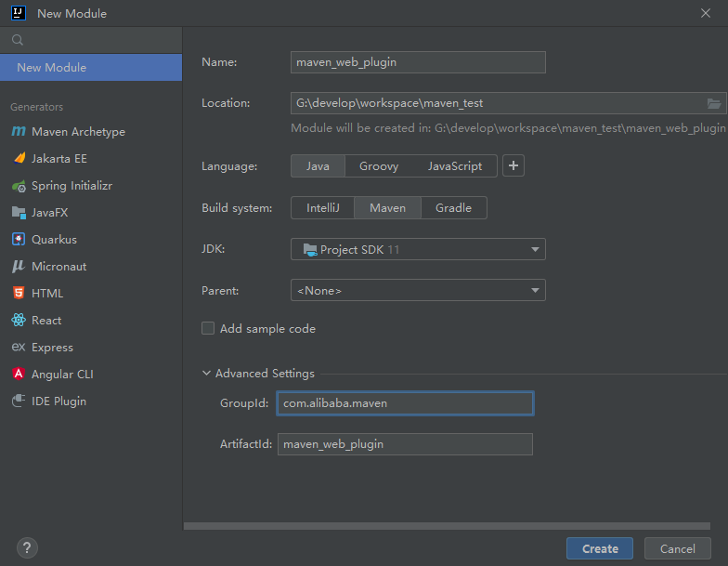Select the Spring Initializr generator
This screenshot has width=728, height=566.
[x=91, y=186]
